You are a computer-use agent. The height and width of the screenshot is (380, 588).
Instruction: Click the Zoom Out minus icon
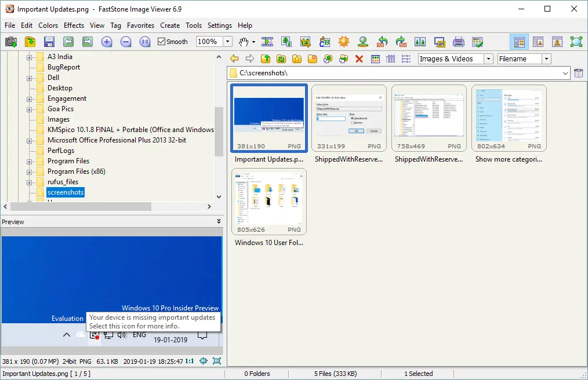126,42
